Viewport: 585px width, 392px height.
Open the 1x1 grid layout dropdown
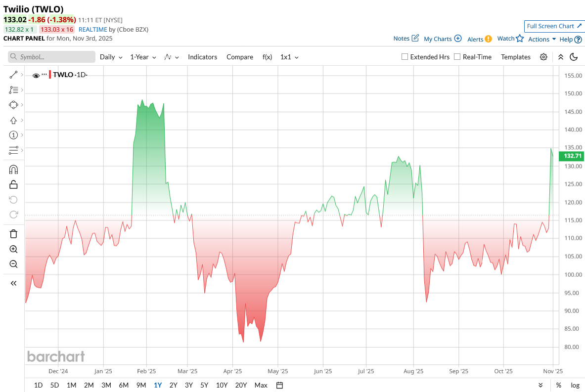point(289,57)
